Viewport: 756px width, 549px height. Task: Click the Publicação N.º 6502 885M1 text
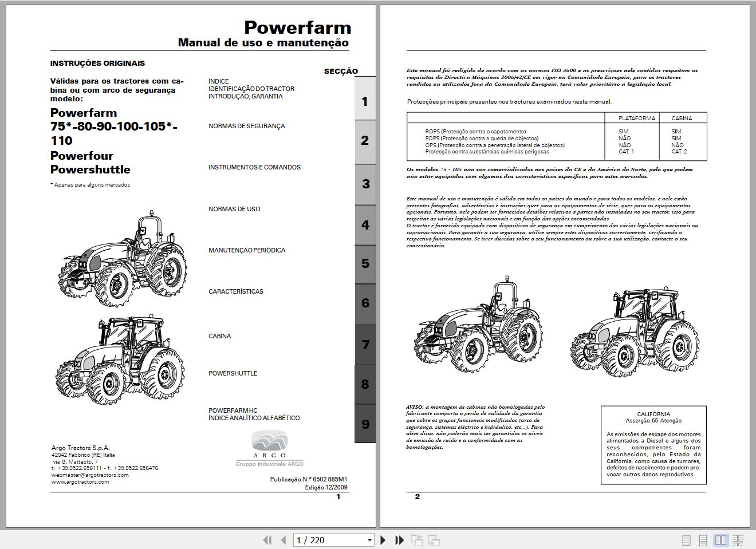[309, 480]
